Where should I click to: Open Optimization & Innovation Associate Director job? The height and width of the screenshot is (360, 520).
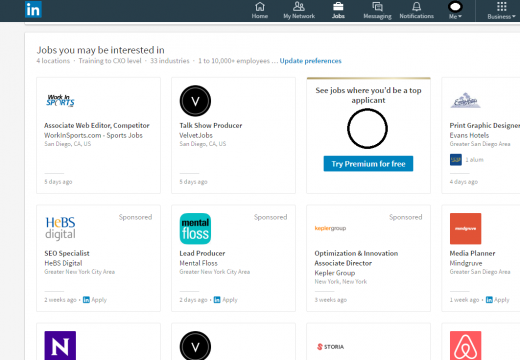click(356, 258)
